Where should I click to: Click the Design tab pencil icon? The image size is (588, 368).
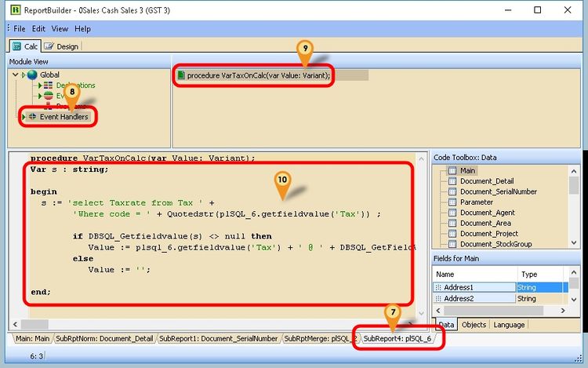coord(49,46)
